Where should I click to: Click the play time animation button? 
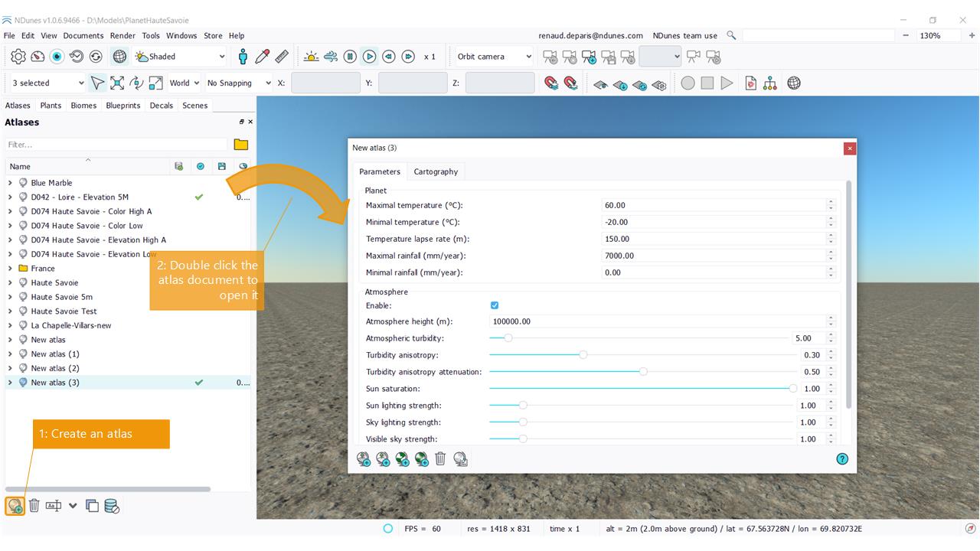[369, 57]
